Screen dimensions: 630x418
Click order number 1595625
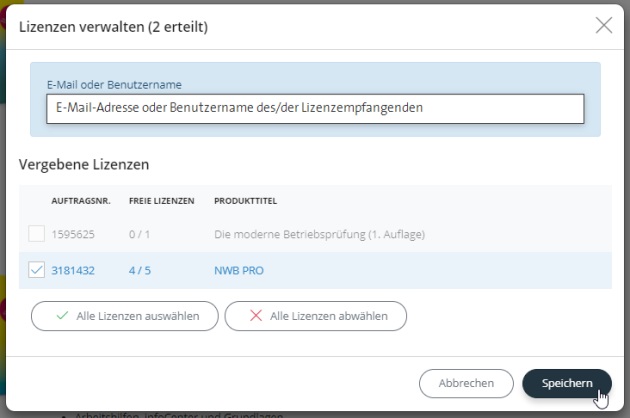(x=73, y=234)
